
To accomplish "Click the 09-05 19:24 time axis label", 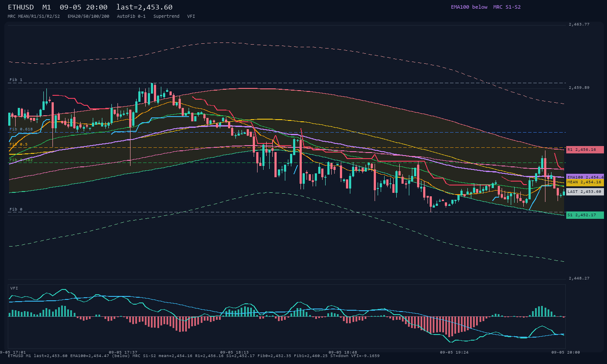I will pos(454,352).
